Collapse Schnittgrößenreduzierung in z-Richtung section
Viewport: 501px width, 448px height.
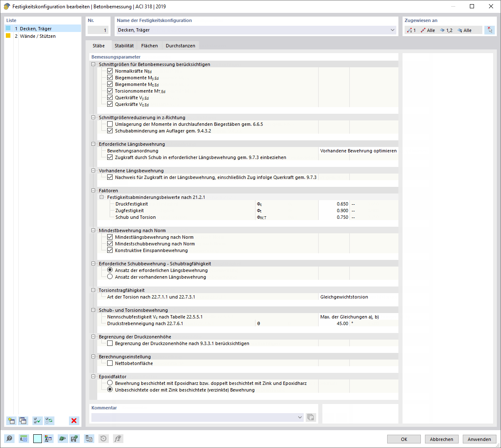click(93, 118)
